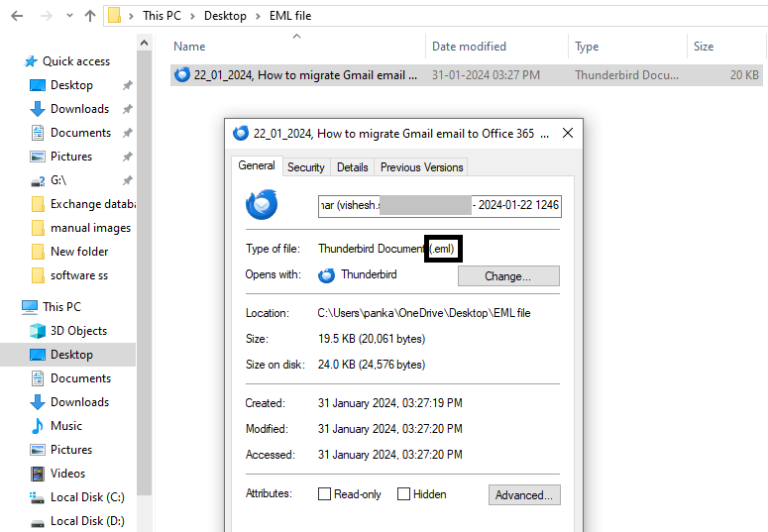
Task: Open Local Disk (C:)
Action: [87, 497]
